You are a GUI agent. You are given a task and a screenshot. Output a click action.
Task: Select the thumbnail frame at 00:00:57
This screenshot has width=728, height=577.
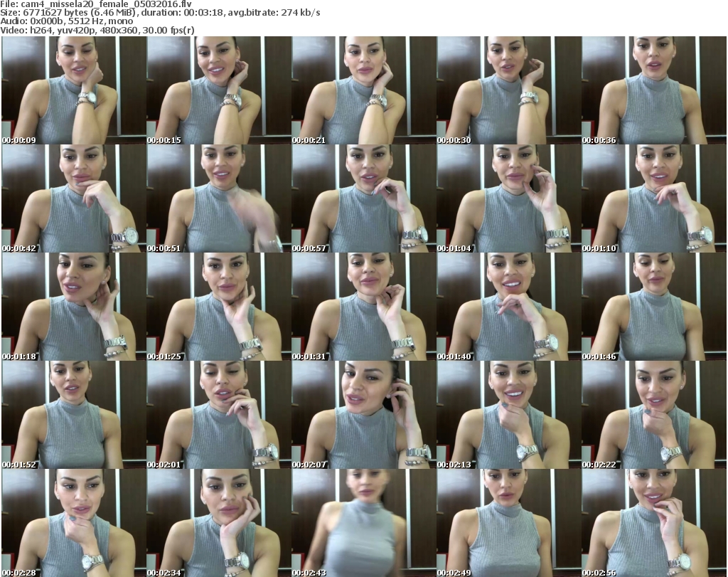coord(363,198)
